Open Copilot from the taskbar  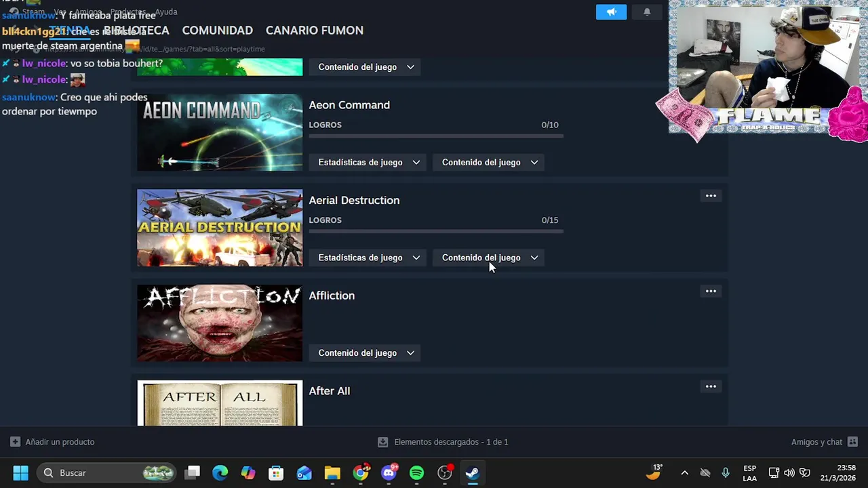(248, 473)
